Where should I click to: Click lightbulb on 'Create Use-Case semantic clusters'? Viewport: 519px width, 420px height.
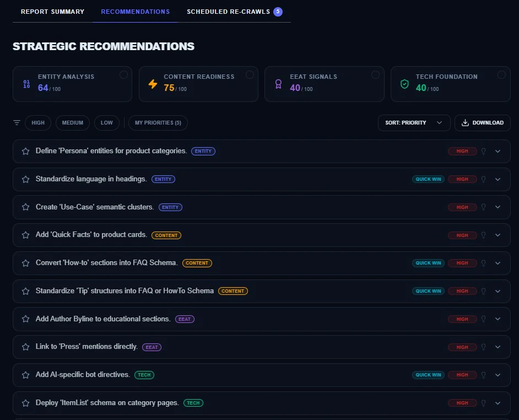483,207
